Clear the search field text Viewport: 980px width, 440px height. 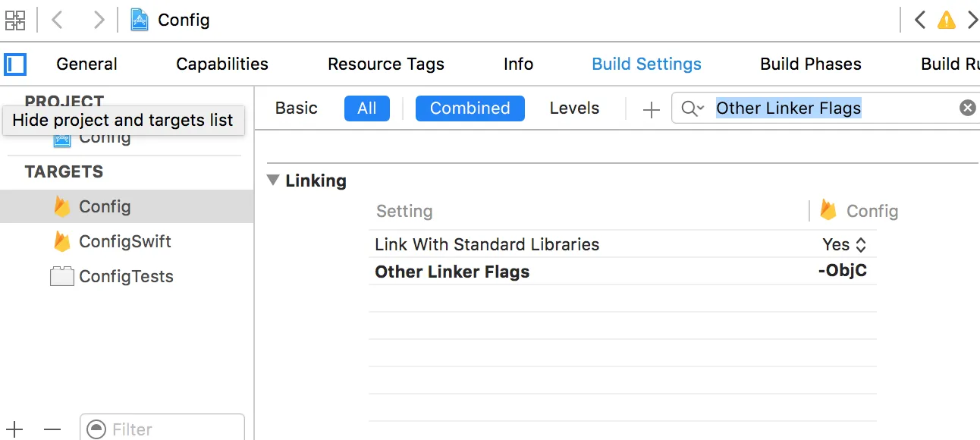coord(967,108)
